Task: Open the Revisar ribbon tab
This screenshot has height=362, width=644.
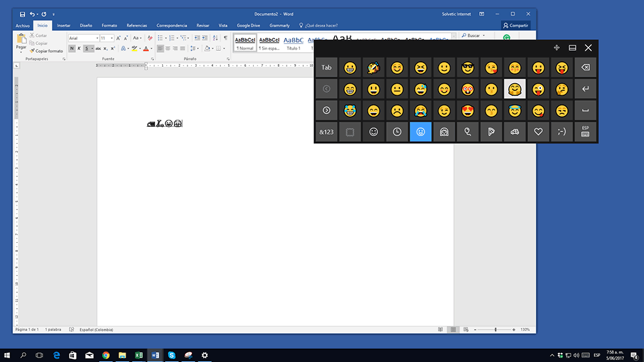Action: 202,26
